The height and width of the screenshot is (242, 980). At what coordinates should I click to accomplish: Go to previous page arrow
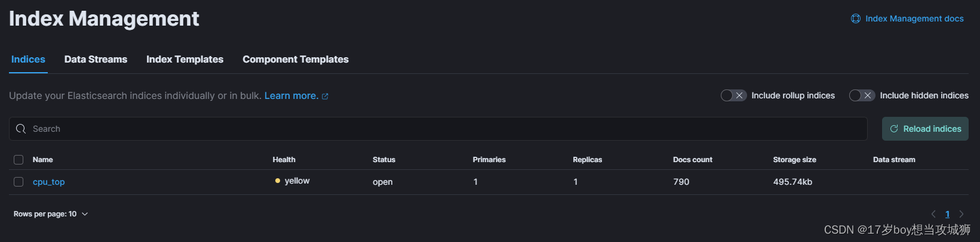coord(933,214)
